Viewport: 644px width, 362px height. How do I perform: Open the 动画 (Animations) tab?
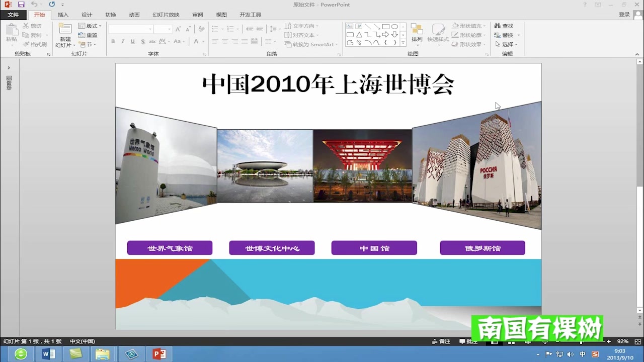134,15
